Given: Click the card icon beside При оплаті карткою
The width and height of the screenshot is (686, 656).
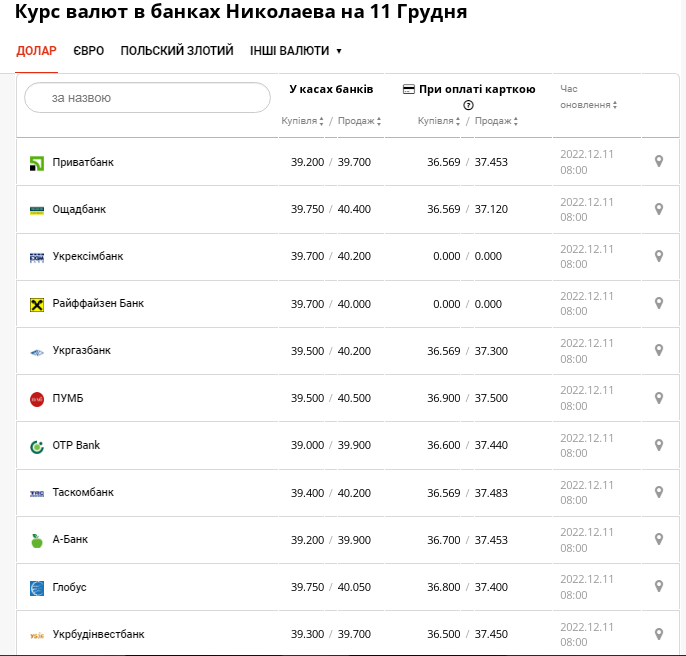Looking at the screenshot, I should click(x=409, y=89).
